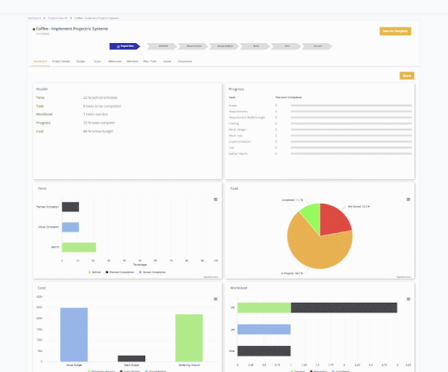Click the black Planned Completion bar
Viewport: 448px width, 372px height.
pyautogui.click(x=70, y=207)
